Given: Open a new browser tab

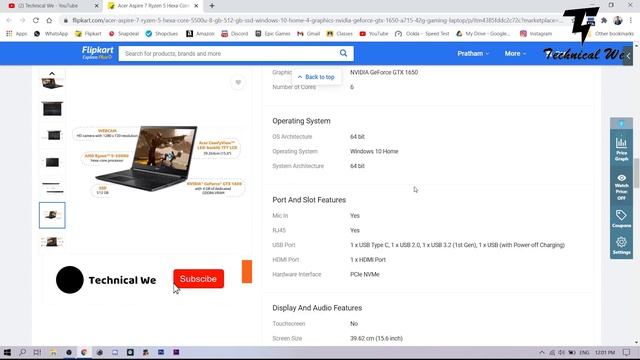Looking at the screenshot, I should coord(212,6).
